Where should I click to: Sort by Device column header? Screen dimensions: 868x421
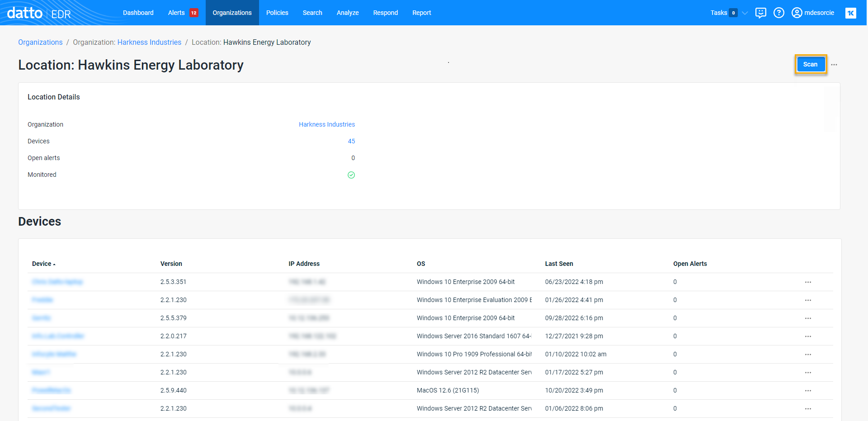pyautogui.click(x=43, y=264)
